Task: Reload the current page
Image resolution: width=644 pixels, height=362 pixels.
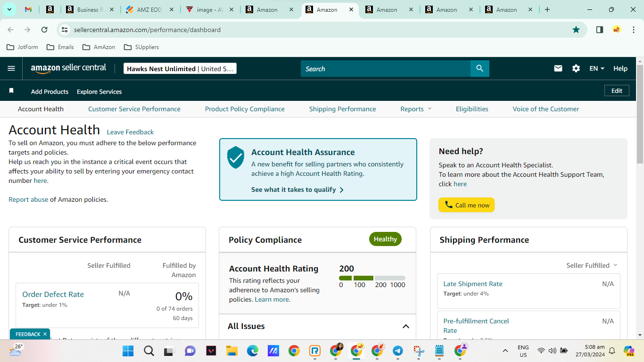Action: (x=44, y=30)
